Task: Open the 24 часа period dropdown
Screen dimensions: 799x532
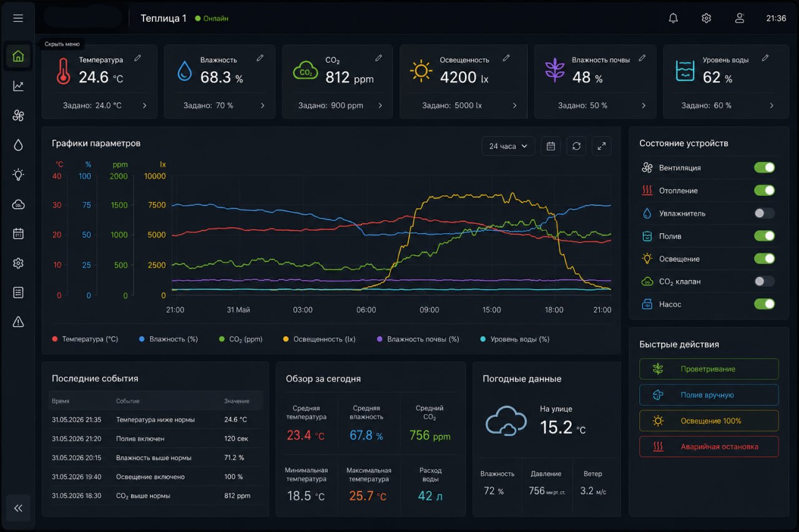Action: point(508,146)
